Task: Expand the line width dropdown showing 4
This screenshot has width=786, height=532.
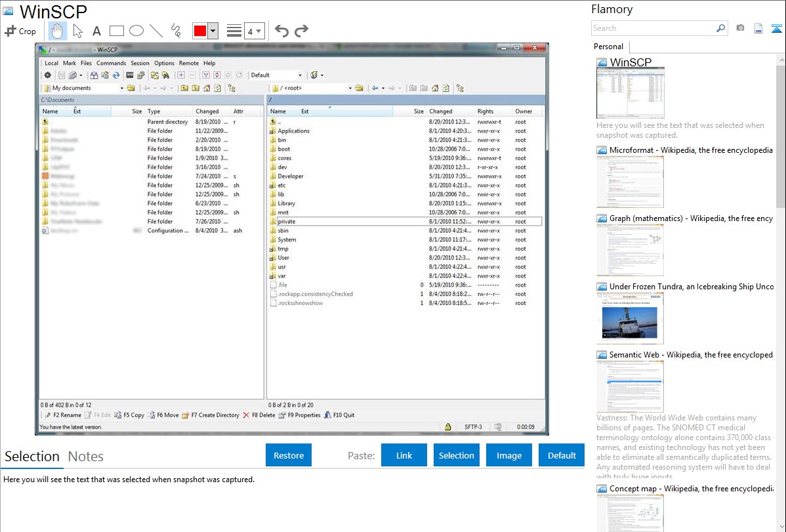Action: point(255,31)
